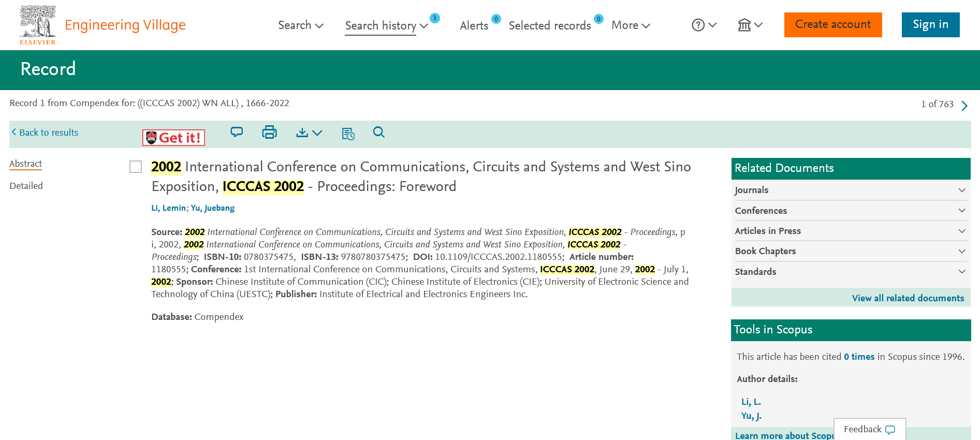Click the Related Documents panel header

click(851, 168)
